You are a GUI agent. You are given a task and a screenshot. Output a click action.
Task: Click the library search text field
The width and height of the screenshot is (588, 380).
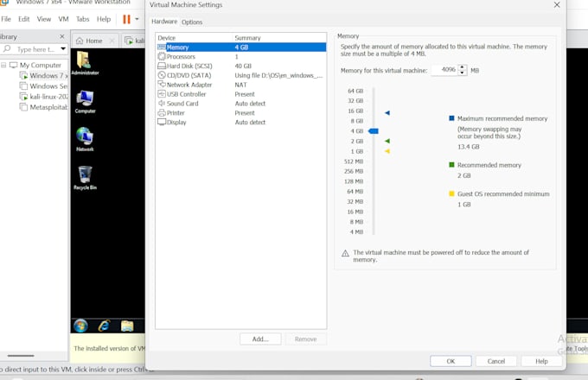[x=36, y=49]
